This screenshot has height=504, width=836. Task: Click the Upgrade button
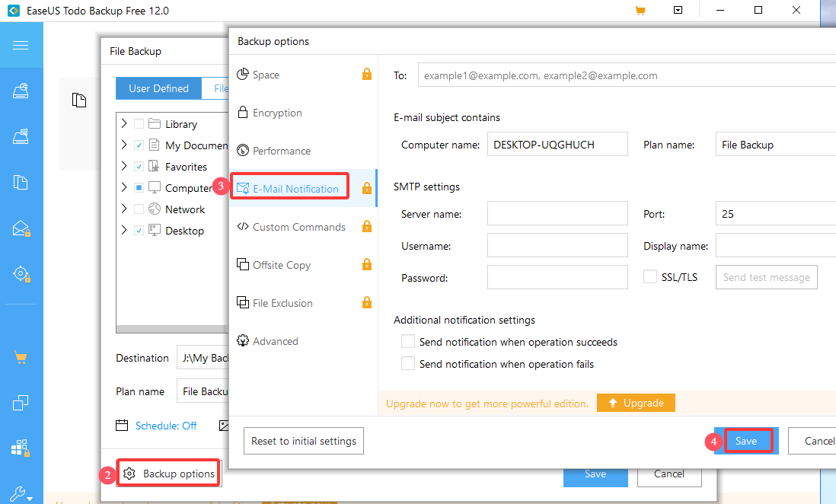click(x=636, y=404)
